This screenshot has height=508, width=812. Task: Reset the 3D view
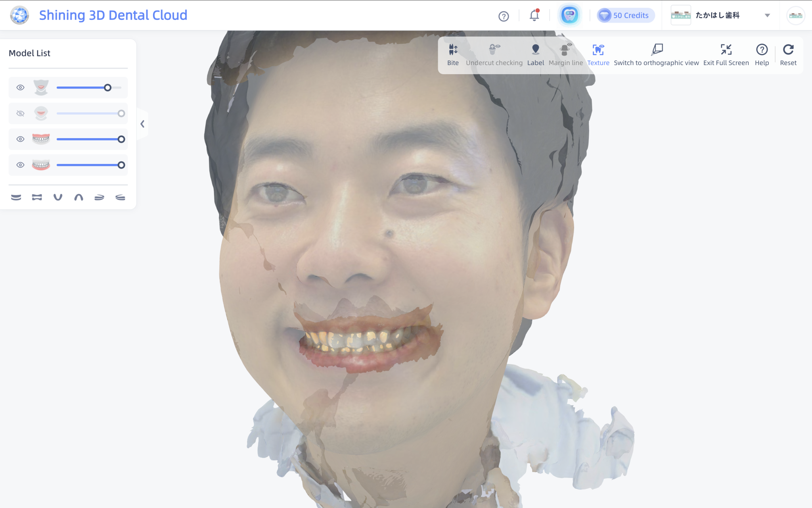pyautogui.click(x=788, y=50)
